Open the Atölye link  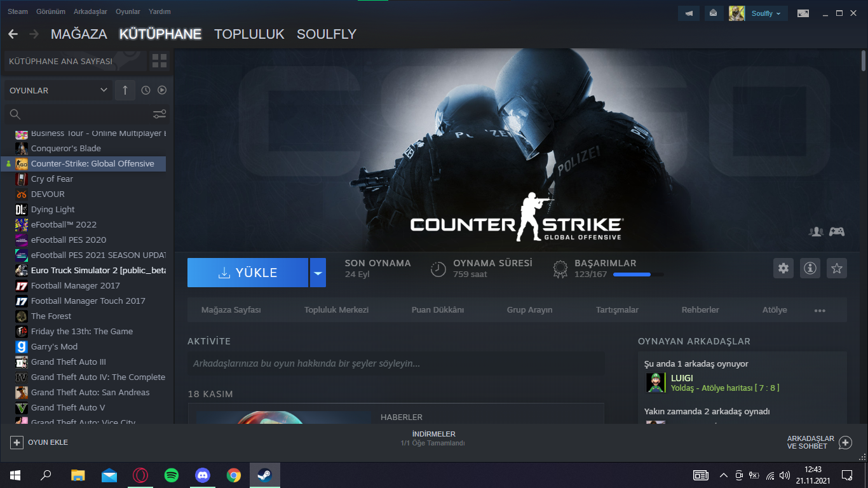click(x=775, y=310)
